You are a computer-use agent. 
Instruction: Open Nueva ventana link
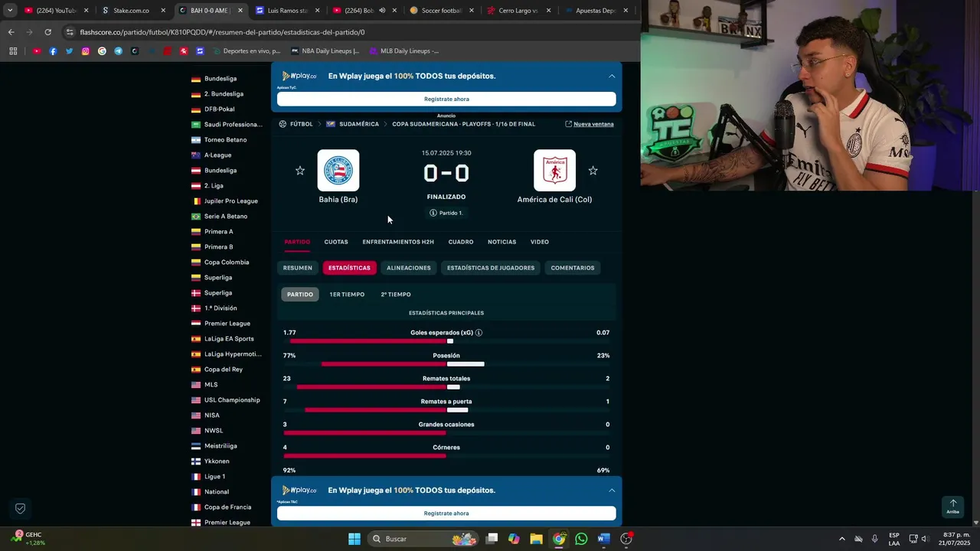[x=590, y=124]
